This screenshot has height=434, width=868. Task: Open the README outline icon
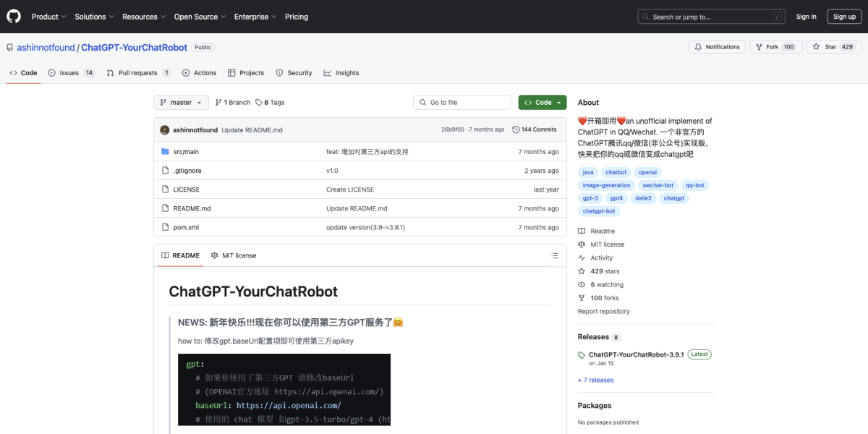pos(554,255)
